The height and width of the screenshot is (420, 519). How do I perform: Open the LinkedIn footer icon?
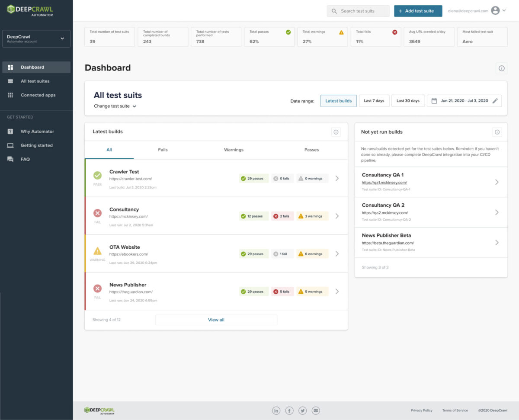point(276,410)
